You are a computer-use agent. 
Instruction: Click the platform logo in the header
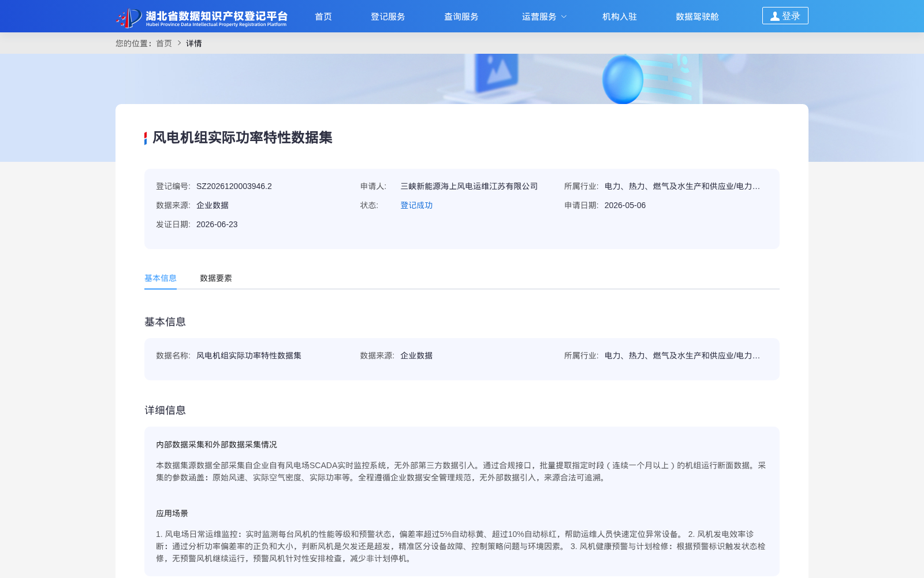click(x=202, y=17)
